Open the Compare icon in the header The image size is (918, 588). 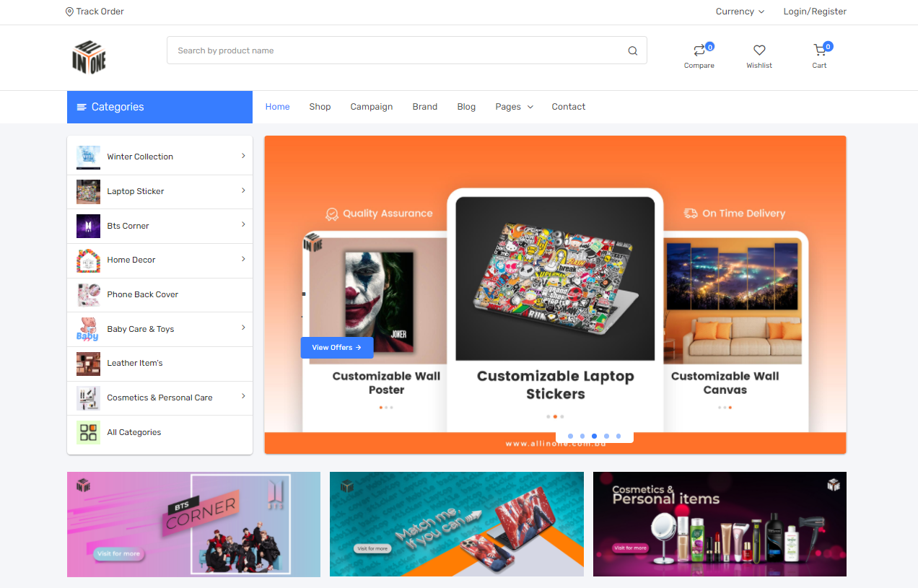tap(699, 51)
